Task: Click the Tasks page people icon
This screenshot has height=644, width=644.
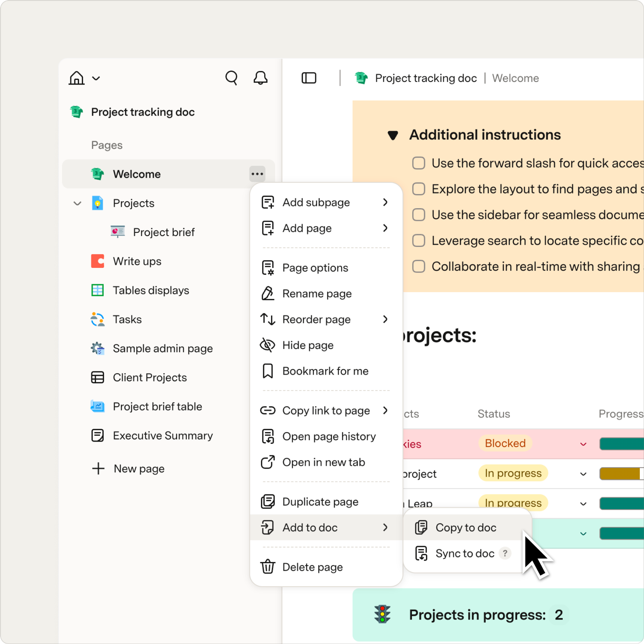Action: [x=97, y=319]
